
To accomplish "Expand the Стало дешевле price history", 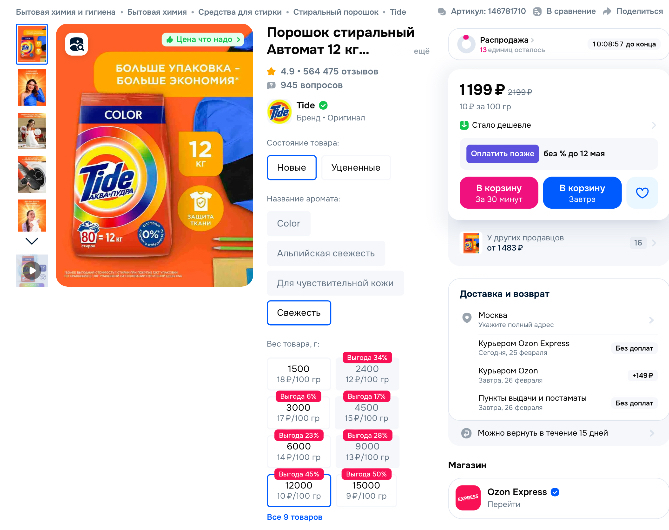I will coord(653,125).
